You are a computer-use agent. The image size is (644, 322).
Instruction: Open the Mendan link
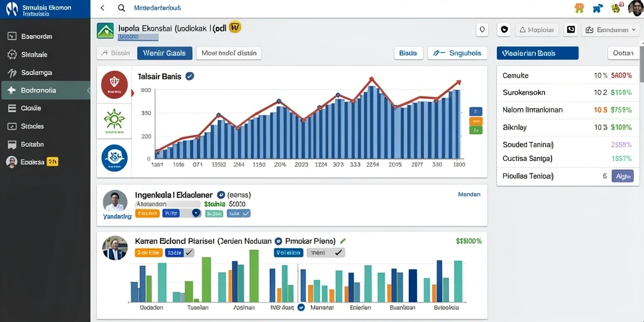click(x=469, y=194)
